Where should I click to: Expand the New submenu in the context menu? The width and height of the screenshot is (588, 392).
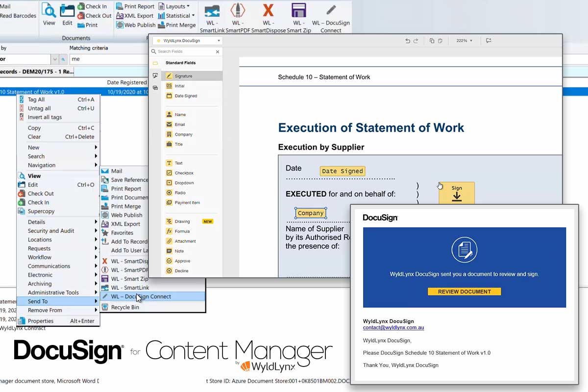coord(58,147)
